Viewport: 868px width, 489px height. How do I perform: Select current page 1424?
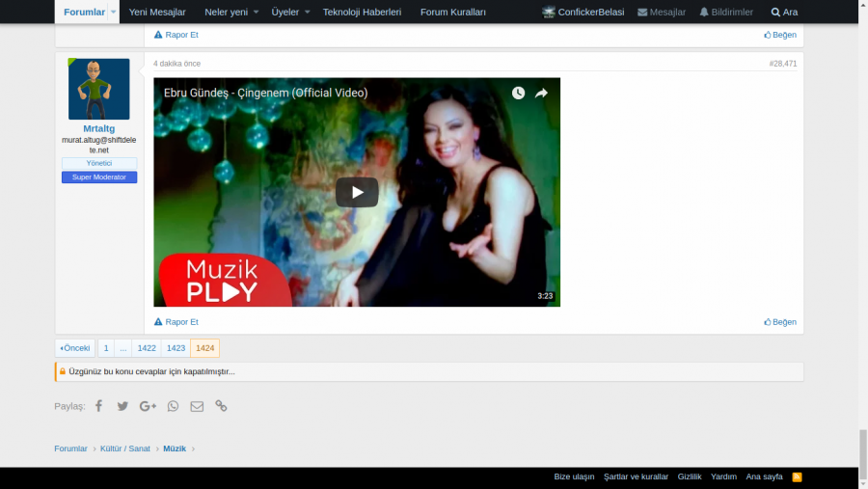[204, 348]
